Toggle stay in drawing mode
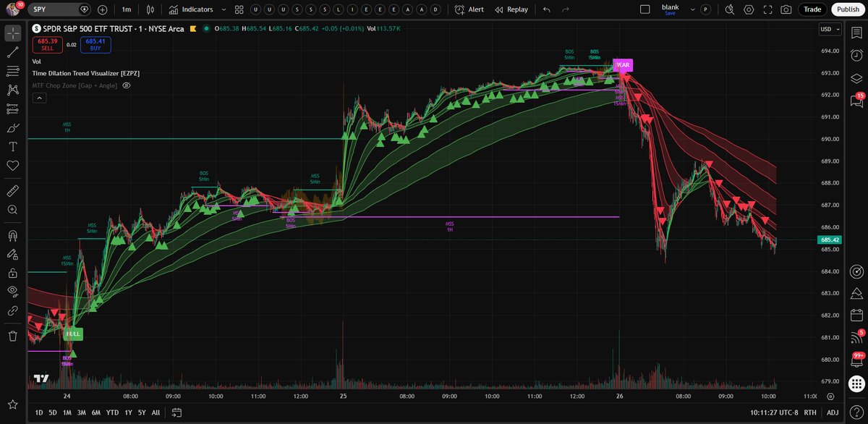The height and width of the screenshot is (424, 868). click(12, 254)
